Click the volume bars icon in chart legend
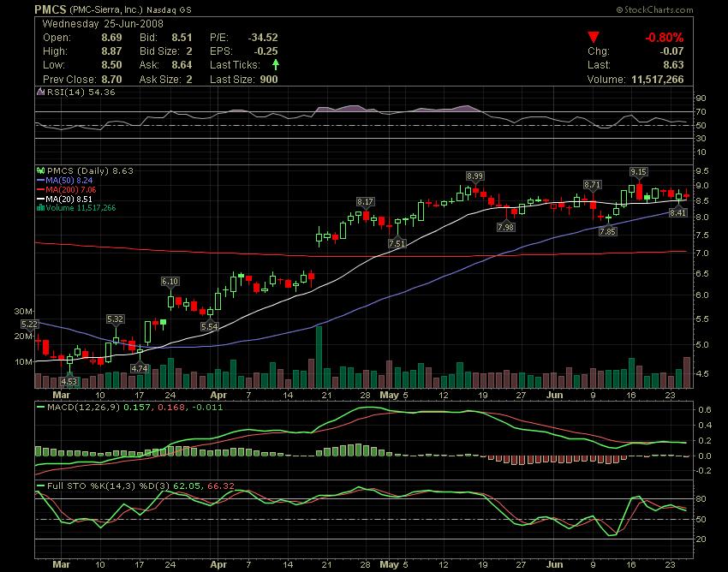 [x=40, y=208]
